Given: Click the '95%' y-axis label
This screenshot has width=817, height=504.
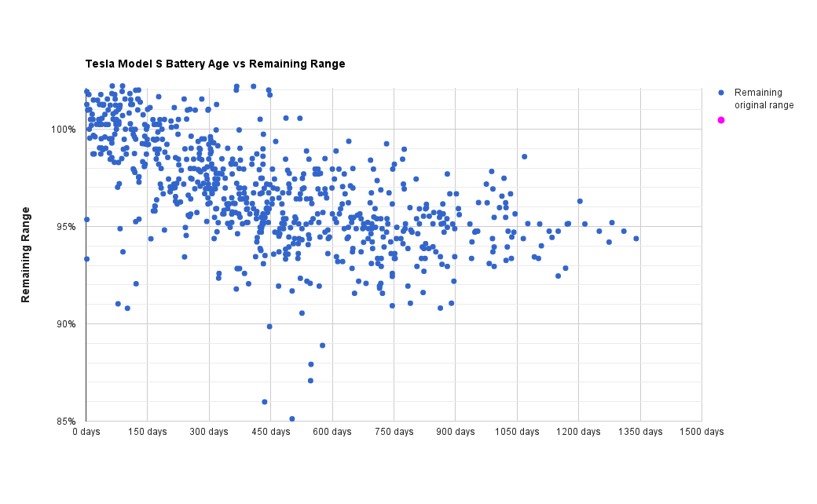Looking at the screenshot, I should point(66,227).
